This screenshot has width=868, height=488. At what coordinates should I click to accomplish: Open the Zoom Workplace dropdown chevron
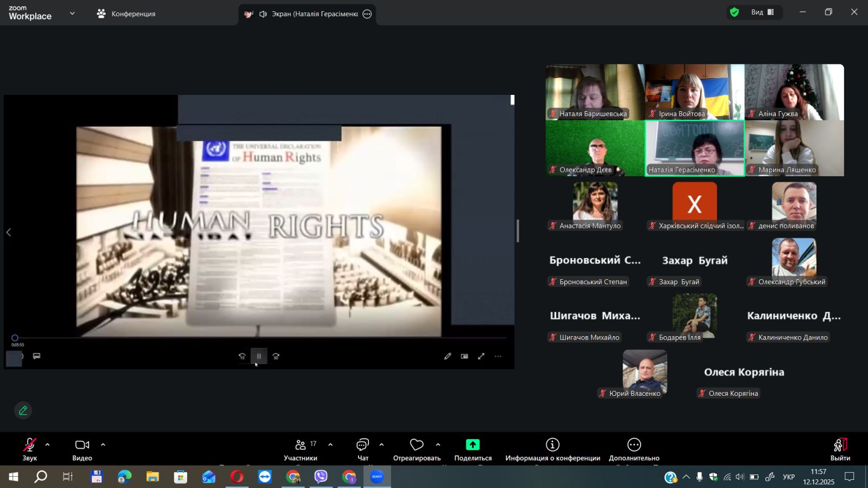[72, 14]
